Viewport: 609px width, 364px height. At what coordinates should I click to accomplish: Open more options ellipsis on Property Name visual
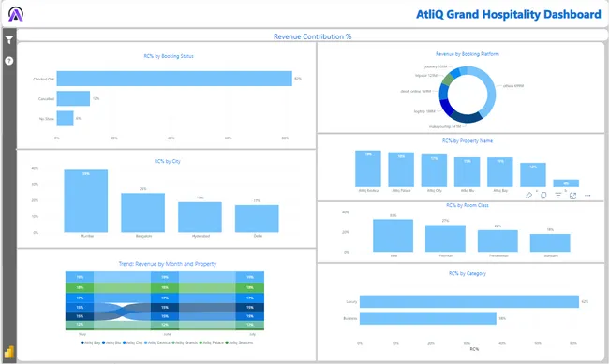point(587,196)
